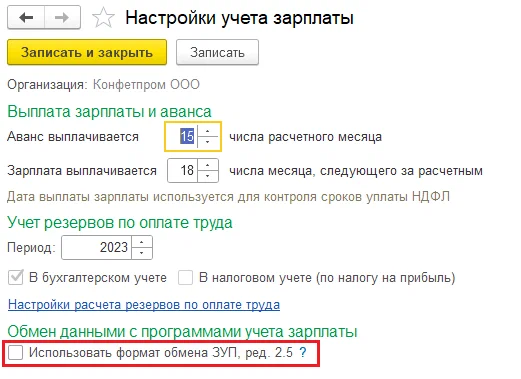Screen dimensions: 521x379
Task: Click the back navigation arrow
Action: (26, 17)
